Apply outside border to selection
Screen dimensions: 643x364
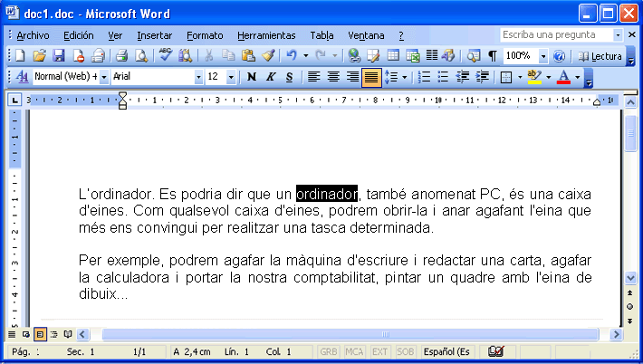coord(506,77)
